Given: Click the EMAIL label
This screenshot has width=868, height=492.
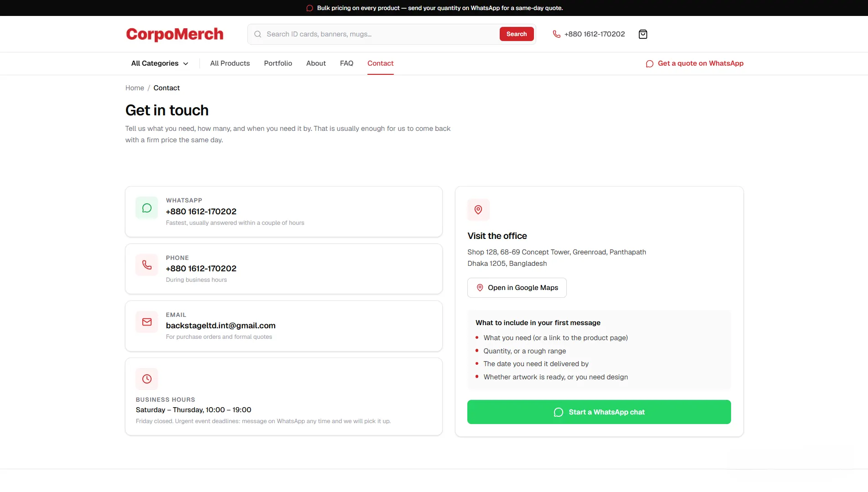Looking at the screenshot, I should pos(176,315).
